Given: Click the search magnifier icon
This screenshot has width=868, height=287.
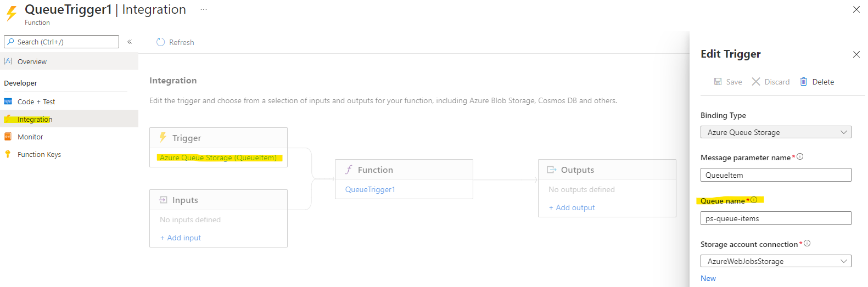Looking at the screenshot, I should tap(10, 42).
